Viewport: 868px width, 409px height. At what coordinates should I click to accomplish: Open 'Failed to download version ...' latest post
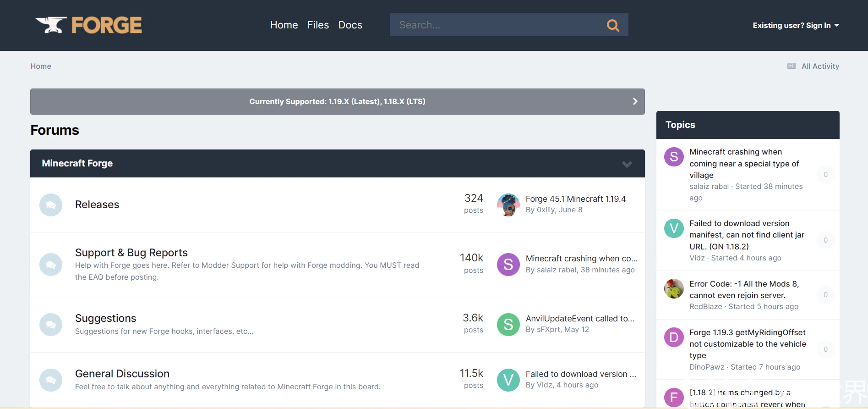pyautogui.click(x=581, y=374)
